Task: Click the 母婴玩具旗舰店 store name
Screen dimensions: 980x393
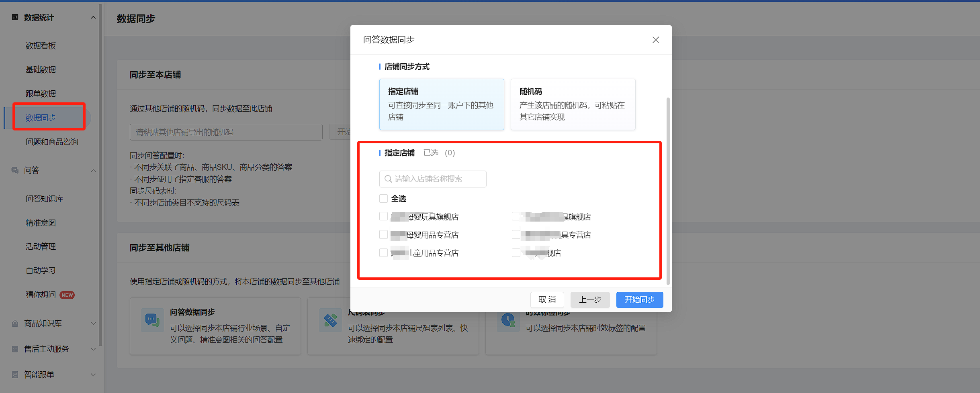Action: (425, 217)
